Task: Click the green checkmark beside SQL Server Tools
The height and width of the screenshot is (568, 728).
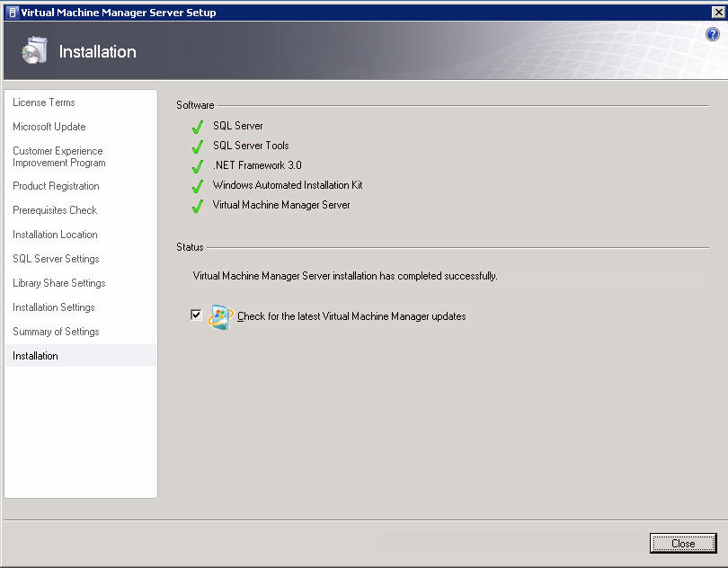Action: pyautogui.click(x=198, y=146)
